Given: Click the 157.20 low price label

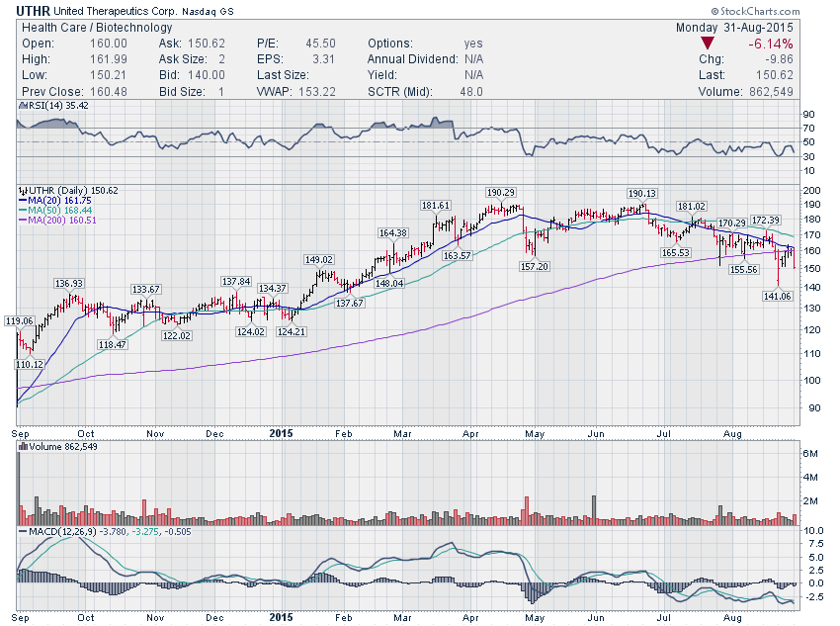Looking at the screenshot, I should [534, 266].
